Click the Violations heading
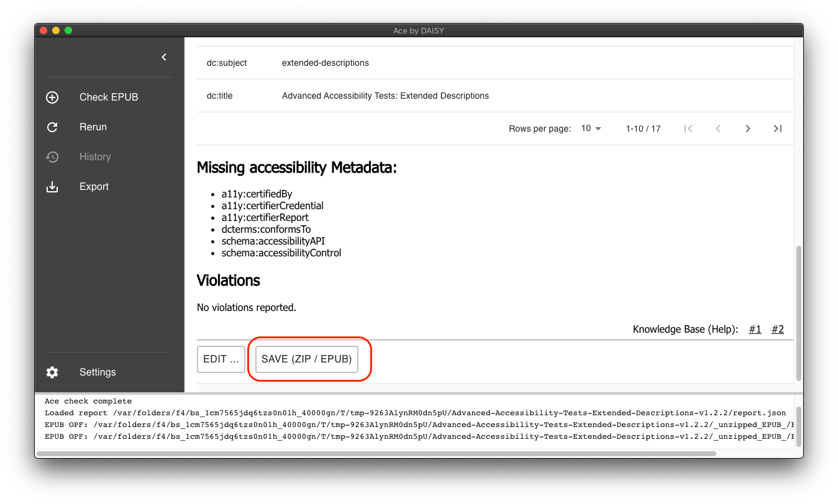 229,281
